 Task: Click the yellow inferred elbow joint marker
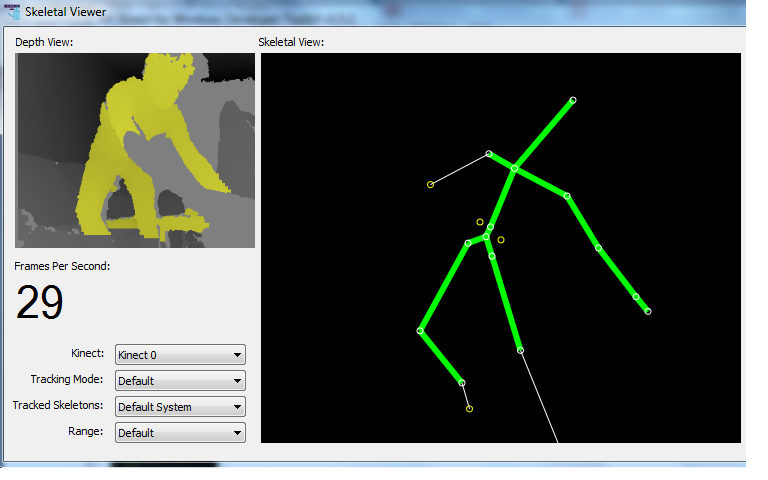pos(431,184)
